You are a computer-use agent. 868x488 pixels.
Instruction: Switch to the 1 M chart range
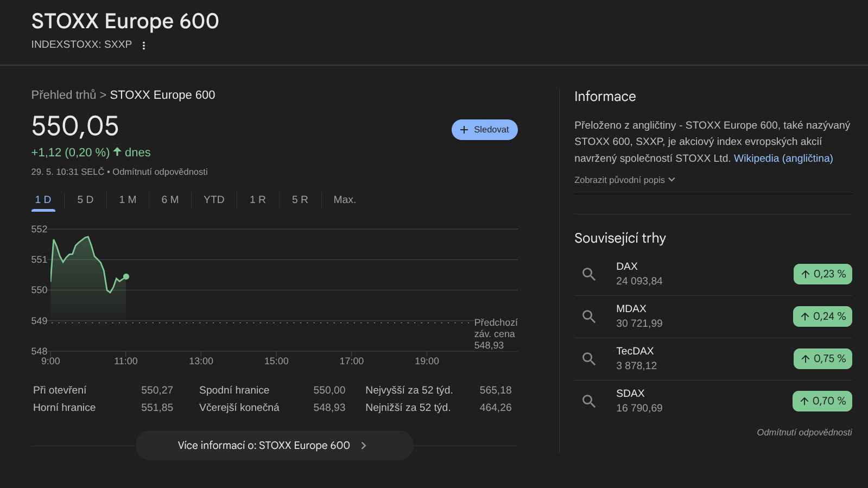128,200
